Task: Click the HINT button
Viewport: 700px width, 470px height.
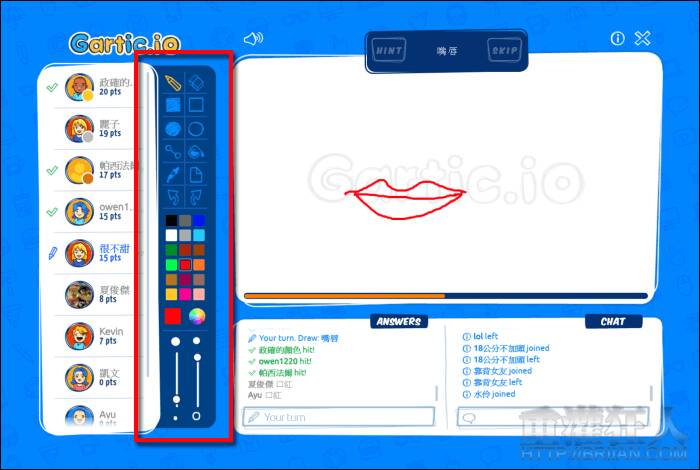Action: [x=389, y=50]
